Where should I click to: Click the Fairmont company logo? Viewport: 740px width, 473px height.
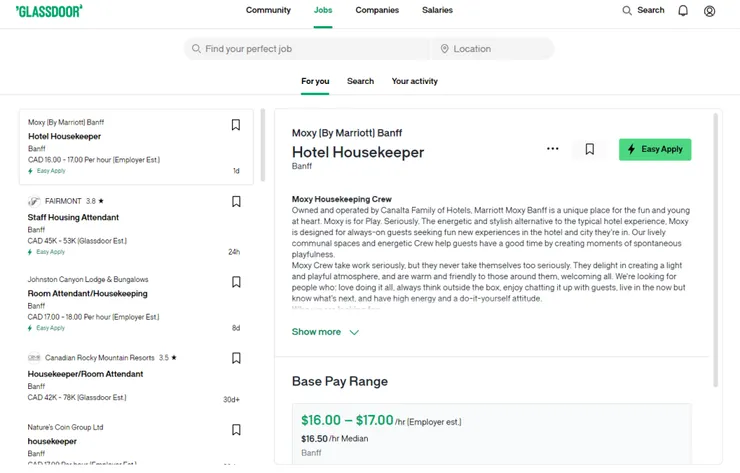click(x=34, y=201)
